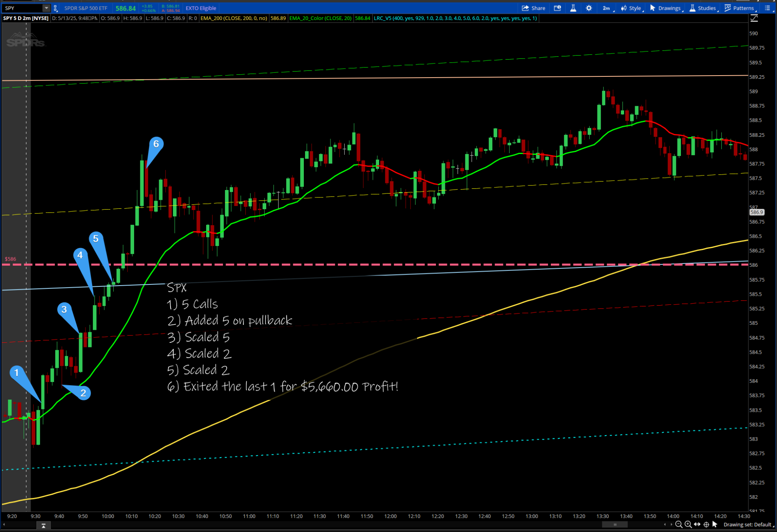This screenshot has height=532, width=777.
Task: Click the zoom in magnifier icon
Action: pos(688,525)
